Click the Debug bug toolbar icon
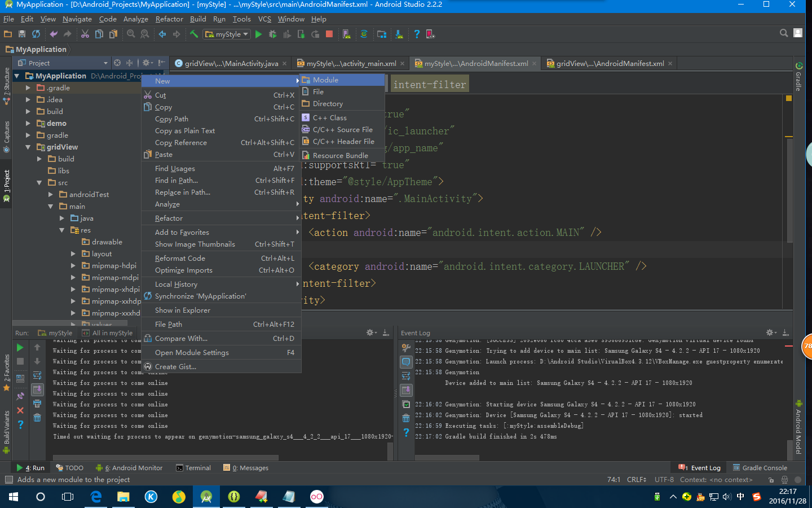This screenshot has height=508, width=812. pyautogui.click(x=272, y=34)
